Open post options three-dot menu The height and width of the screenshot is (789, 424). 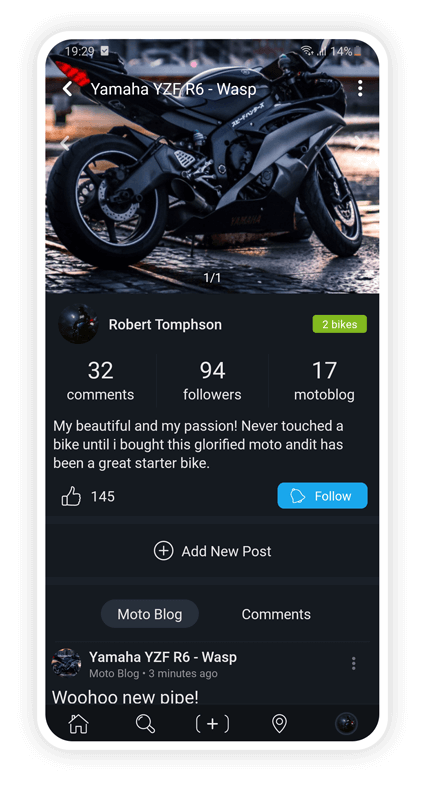click(x=354, y=663)
